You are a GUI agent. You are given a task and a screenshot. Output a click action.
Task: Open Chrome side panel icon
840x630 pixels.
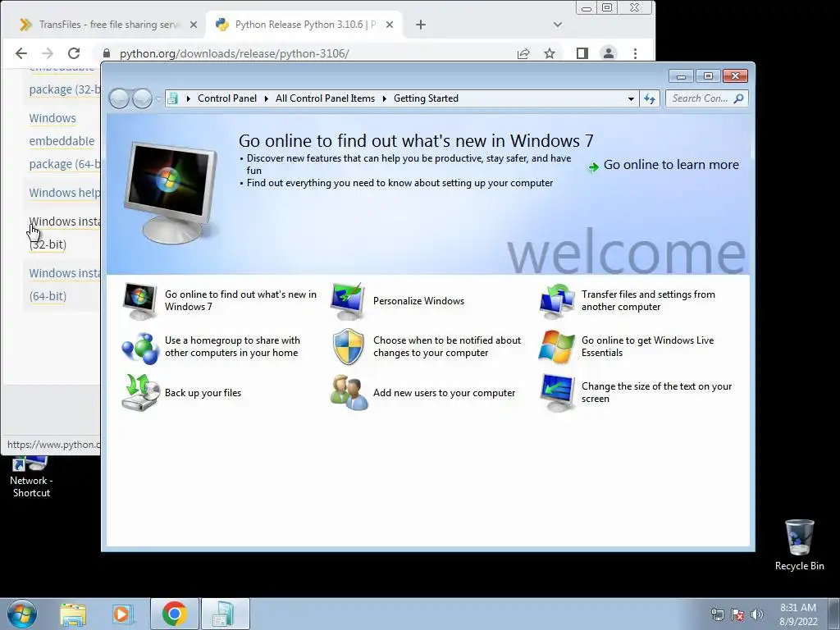coord(582,53)
